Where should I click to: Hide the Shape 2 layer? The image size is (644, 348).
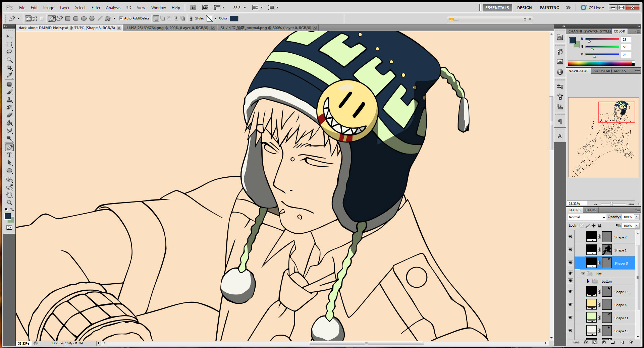(570, 237)
